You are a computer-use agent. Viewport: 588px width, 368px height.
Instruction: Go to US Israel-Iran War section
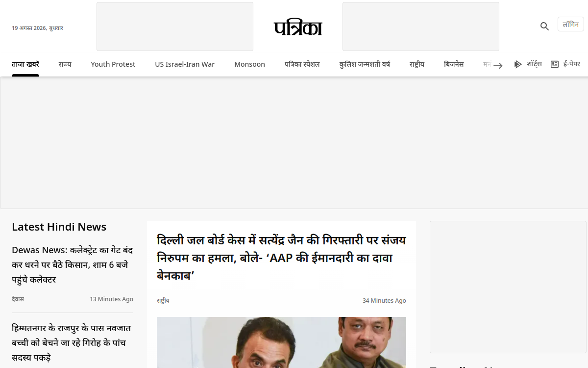[x=185, y=64]
